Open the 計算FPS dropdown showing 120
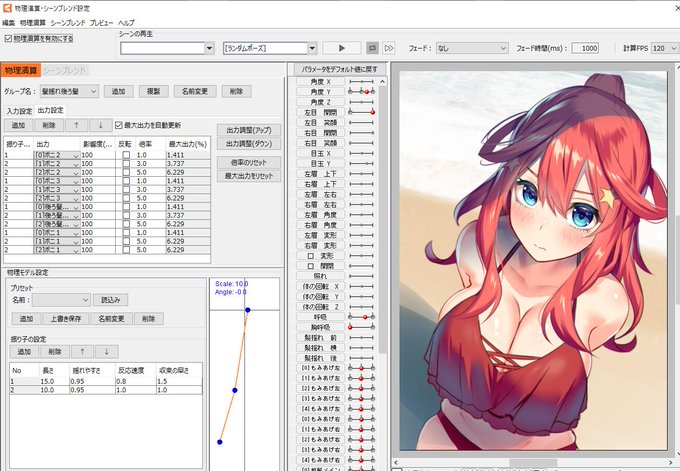Screen dimensions: 680x471 (664, 48)
